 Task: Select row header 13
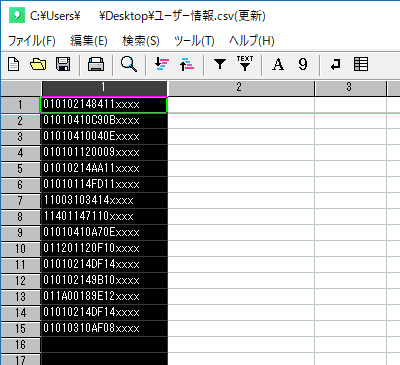[20, 297]
